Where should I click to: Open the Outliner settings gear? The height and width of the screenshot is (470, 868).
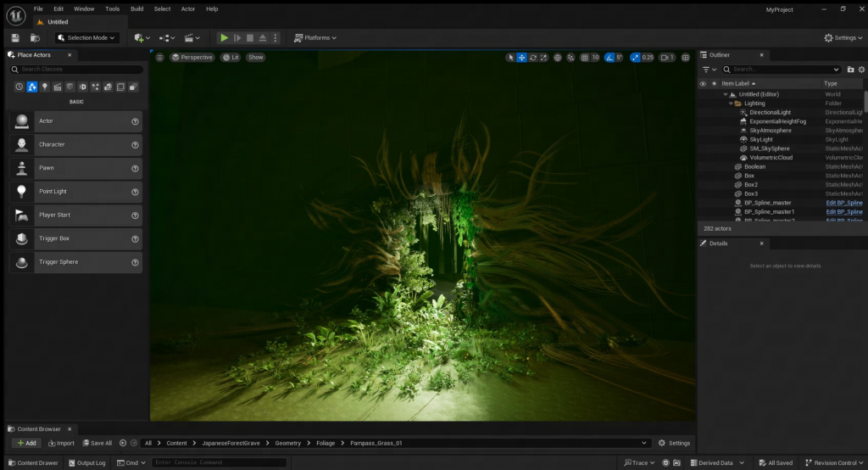click(x=861, y=70)
